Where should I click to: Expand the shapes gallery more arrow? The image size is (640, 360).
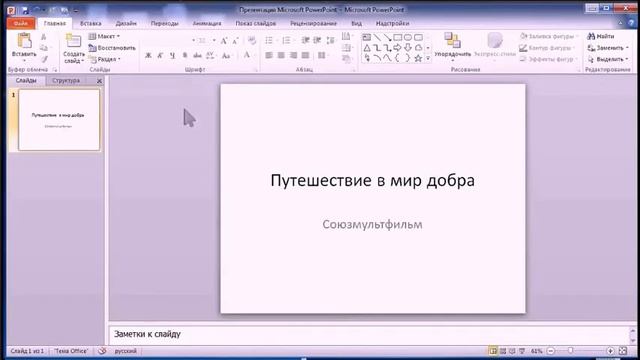[x=428, y=59]
